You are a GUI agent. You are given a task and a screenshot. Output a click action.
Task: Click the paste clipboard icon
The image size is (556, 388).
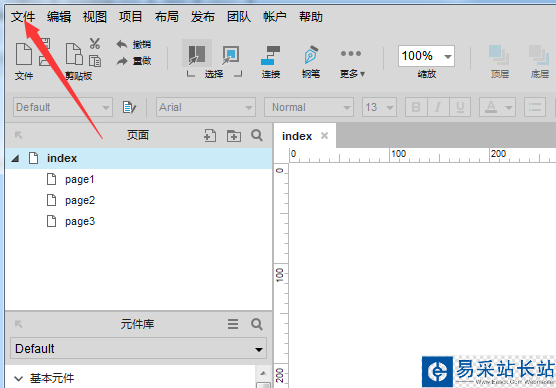point(74,54)
